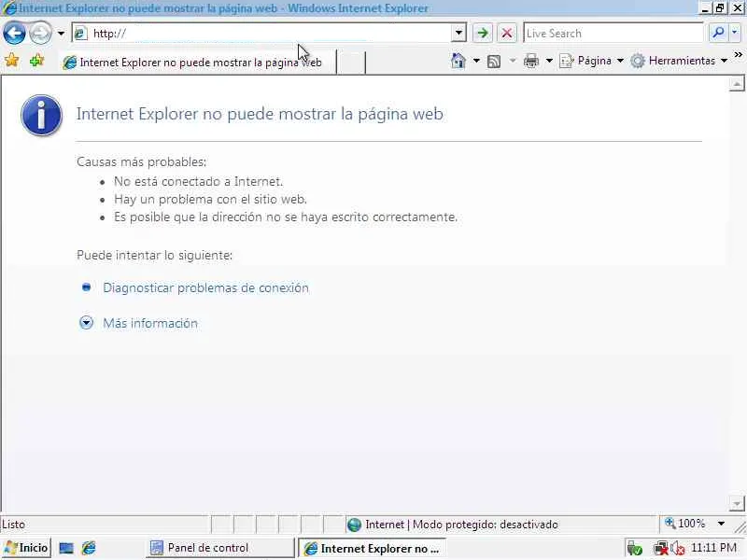Screen dimensions: 747x560
Task: Click Add to Favorites star-plus icon
Action: pyautogui.click(x=36, y=61)
